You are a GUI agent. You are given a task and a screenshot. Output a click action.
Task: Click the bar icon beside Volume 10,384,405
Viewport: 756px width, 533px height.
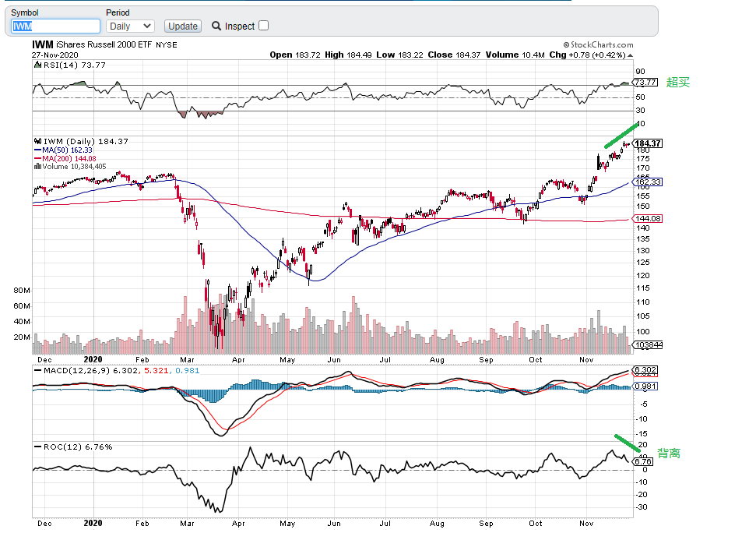(x=37, y=167)
